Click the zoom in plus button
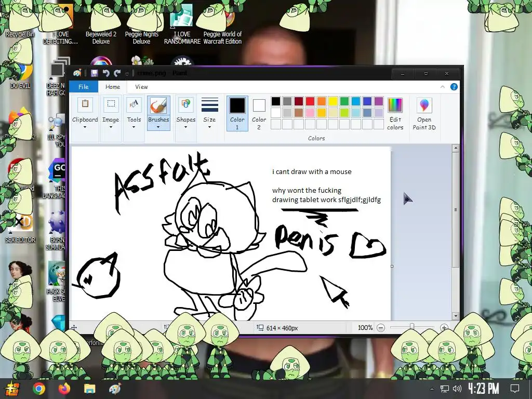This screenshot has height=399, width=532. 444,328
